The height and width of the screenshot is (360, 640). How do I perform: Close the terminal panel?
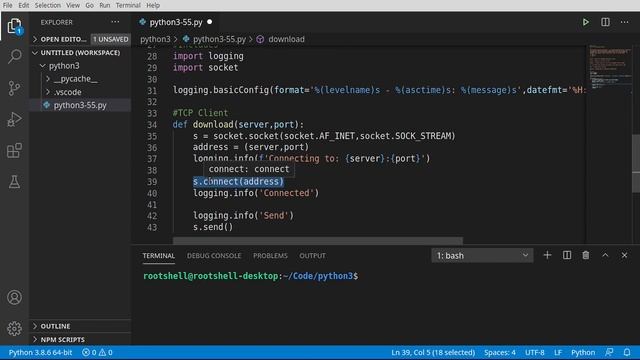(624, 255)
